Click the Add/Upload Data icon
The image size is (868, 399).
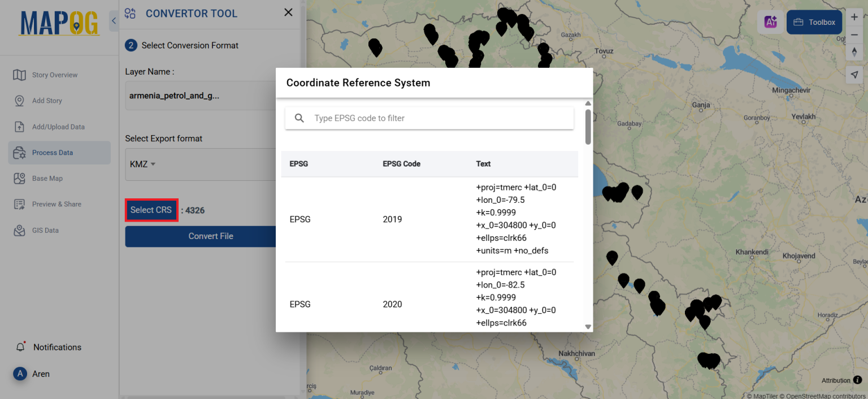point(20,127)
